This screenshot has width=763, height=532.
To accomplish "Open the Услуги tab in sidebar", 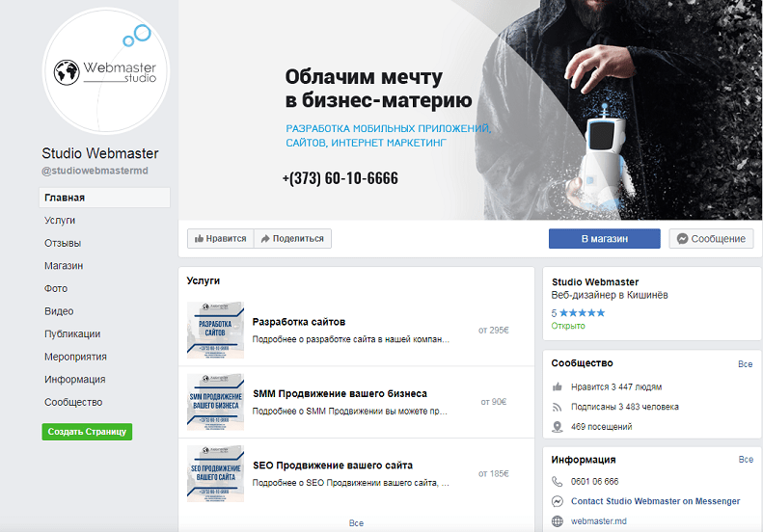I will point(60,221).
